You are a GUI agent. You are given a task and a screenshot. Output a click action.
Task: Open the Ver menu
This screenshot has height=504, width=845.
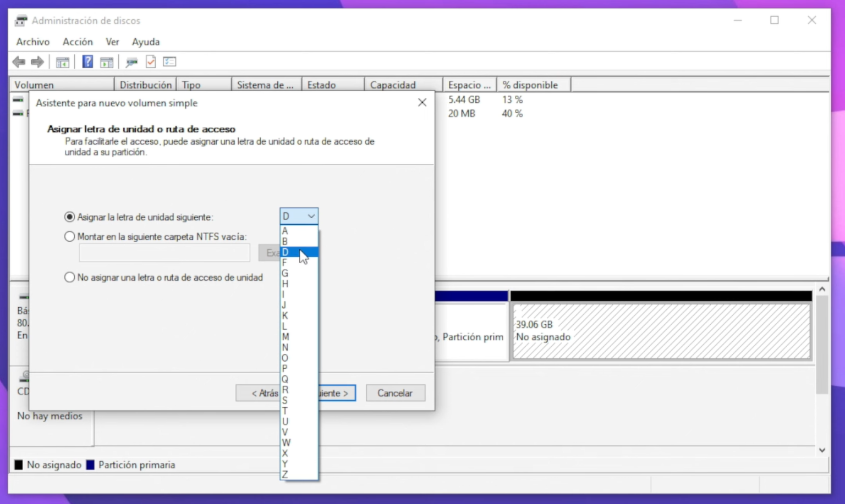(x=112, y=42)
